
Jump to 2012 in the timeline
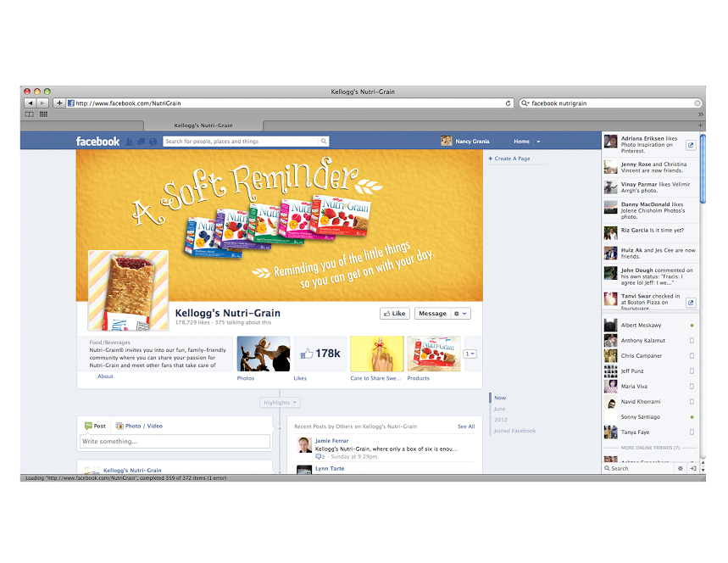(x=501, y=420)
